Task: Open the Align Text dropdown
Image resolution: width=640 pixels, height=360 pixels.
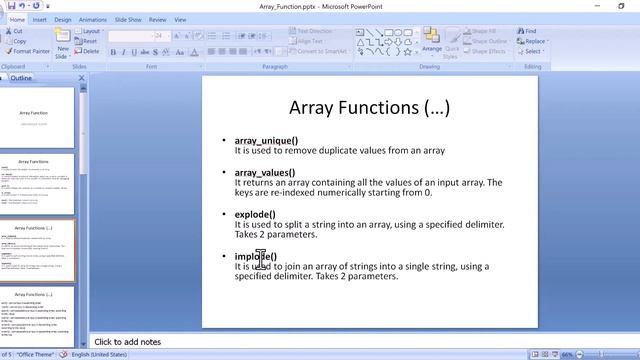Action: (307, 41)
